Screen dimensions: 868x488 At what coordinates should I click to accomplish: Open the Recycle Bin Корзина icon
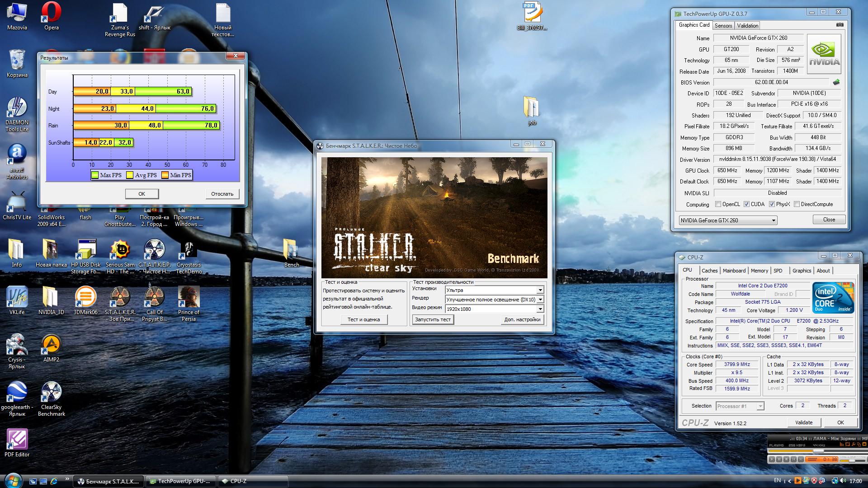(17, 64)
